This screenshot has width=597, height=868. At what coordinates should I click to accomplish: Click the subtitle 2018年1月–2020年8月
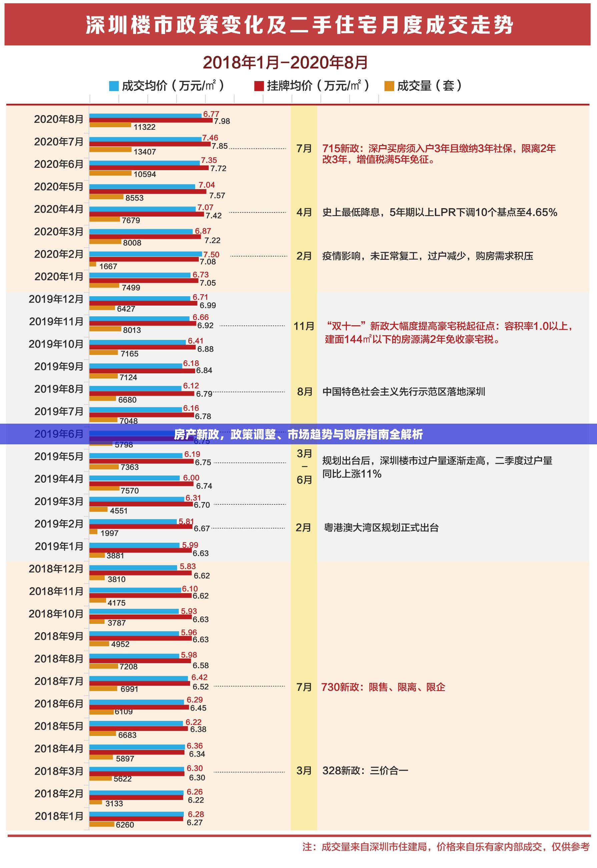[285, 62]
